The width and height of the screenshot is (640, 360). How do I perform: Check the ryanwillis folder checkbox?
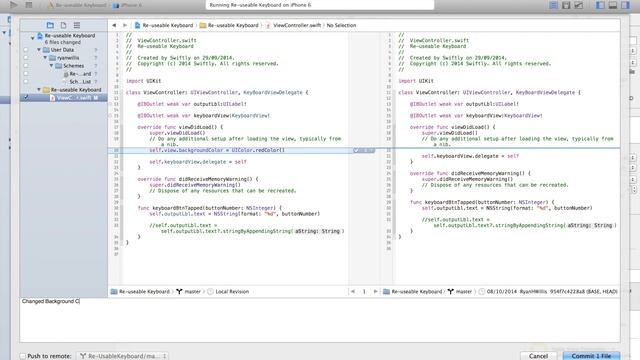pyautogui.click(x=26, y=58)
